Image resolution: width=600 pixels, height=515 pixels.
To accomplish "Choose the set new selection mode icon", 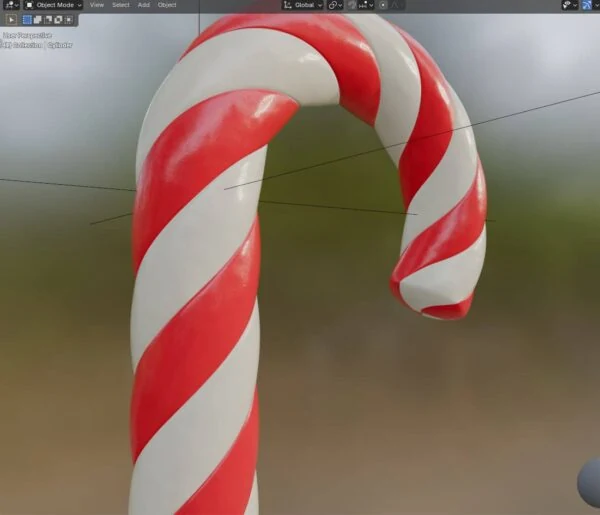I will tap(27, 20).
